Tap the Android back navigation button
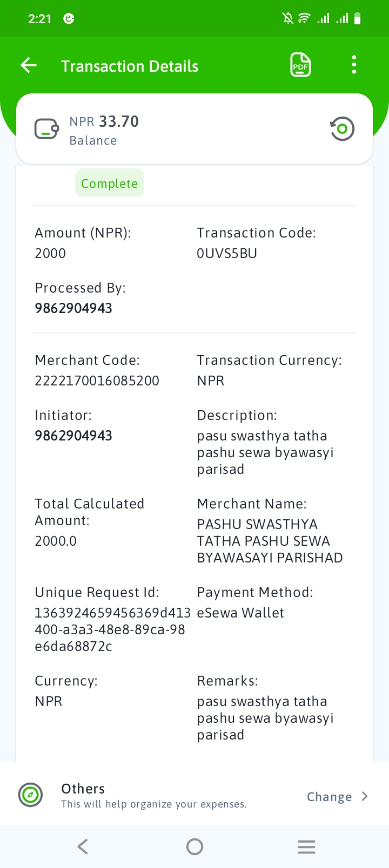The image size is (389, 868). click(83, 846)
